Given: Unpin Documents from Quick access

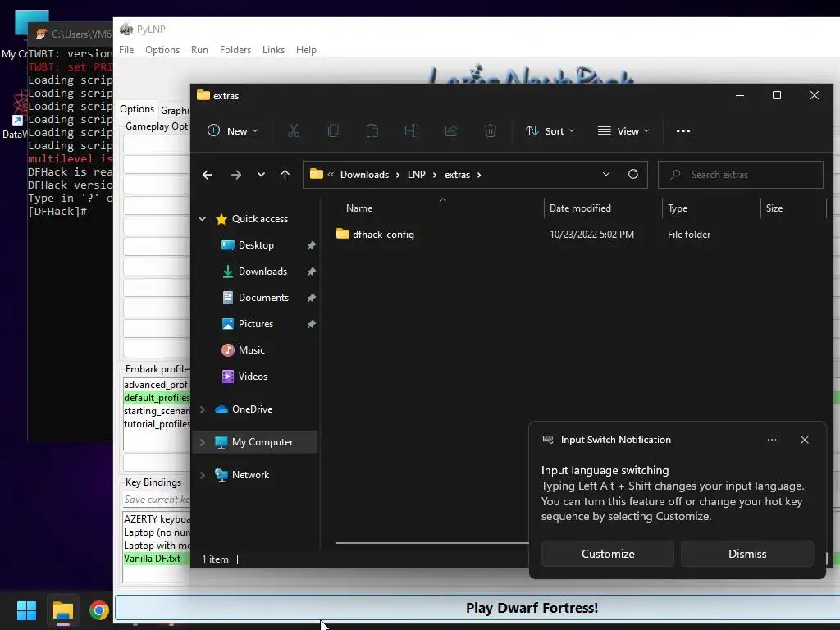Looking at the screenshot, I should pyautogui.click(x=311, y=298).
